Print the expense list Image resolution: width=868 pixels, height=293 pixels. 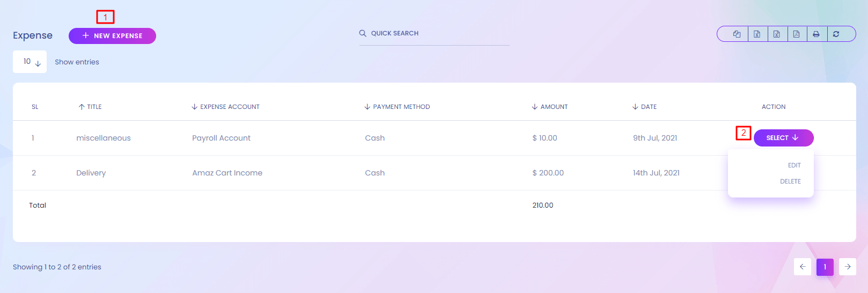pyautogui.click(x=816, y=34)
